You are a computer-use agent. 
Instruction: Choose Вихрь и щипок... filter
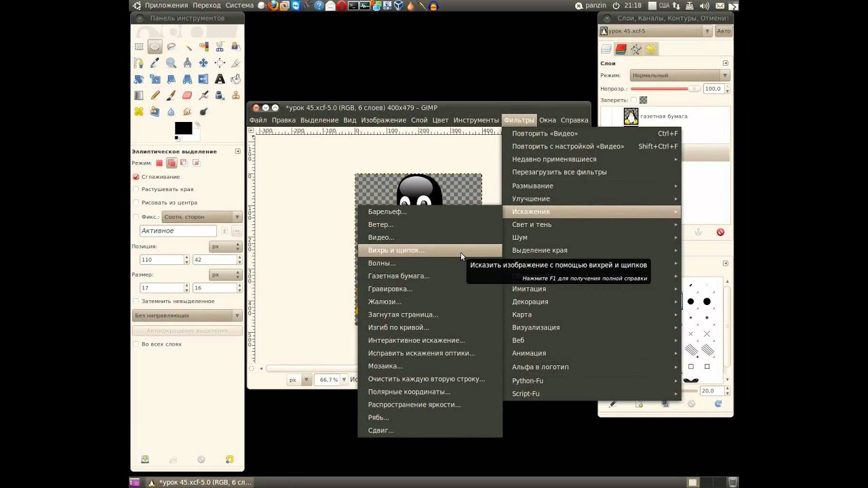point(430,250)
